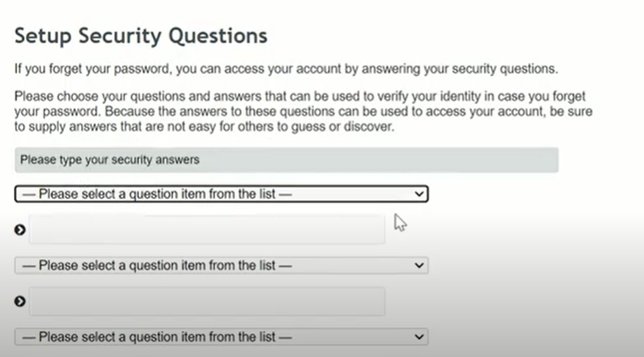The image size is (644, 357).
Task: Click the paragraph starting "Please choose your questions"
Action: pyautogui.click(x=304, y=112)
